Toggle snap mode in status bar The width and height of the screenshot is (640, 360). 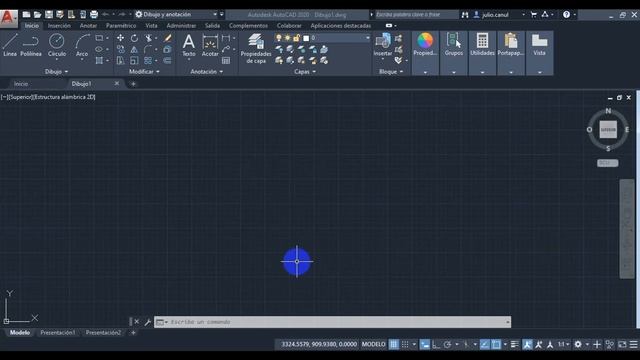(x=405, y=344)
